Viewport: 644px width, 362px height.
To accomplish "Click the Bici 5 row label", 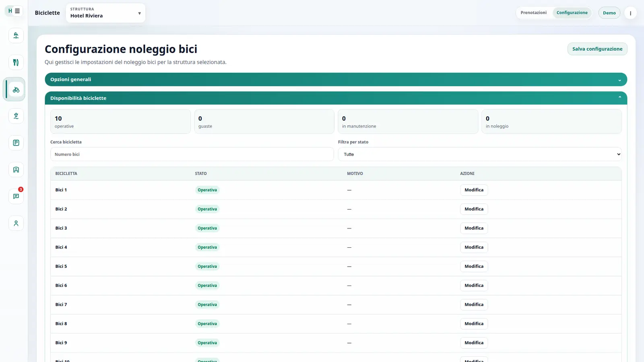I will 61,266.
